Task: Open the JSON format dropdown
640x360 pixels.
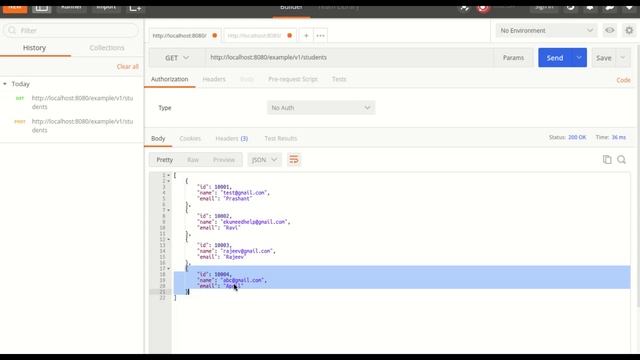Action: click(264, 160)
